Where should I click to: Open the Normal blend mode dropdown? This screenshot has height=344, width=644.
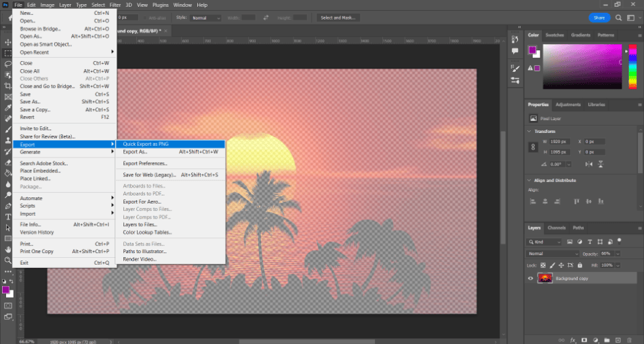click(x=552, y=254)
